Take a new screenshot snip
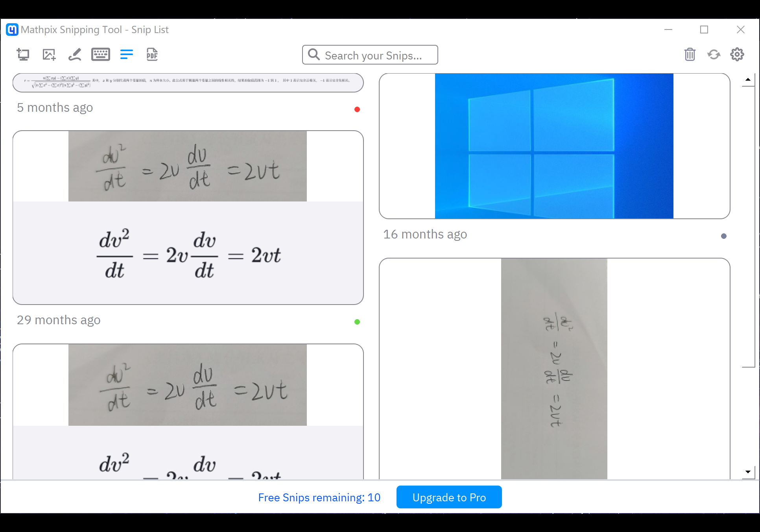This screenshot has width=760, height=532. [23, 54]
